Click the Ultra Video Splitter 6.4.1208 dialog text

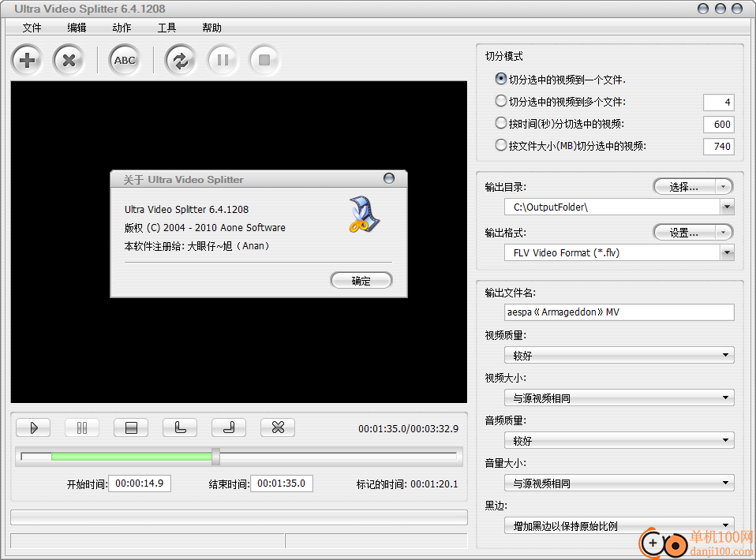coord(186,209)
